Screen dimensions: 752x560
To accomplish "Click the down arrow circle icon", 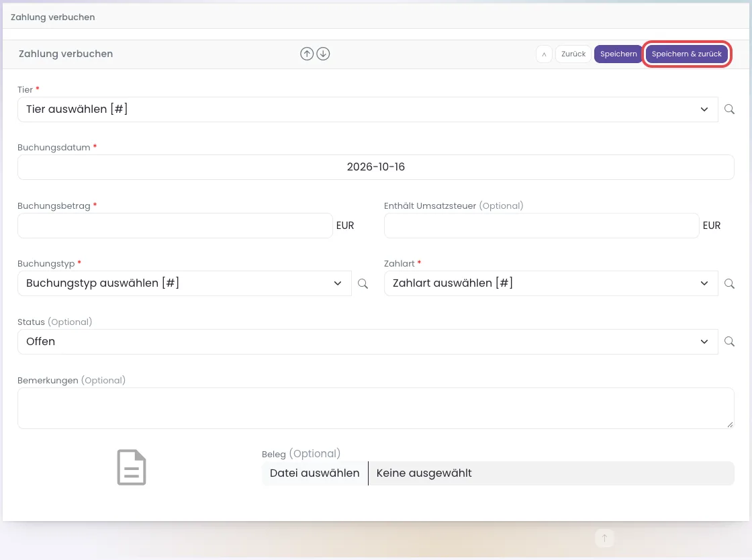I will (x=323, y=54).
